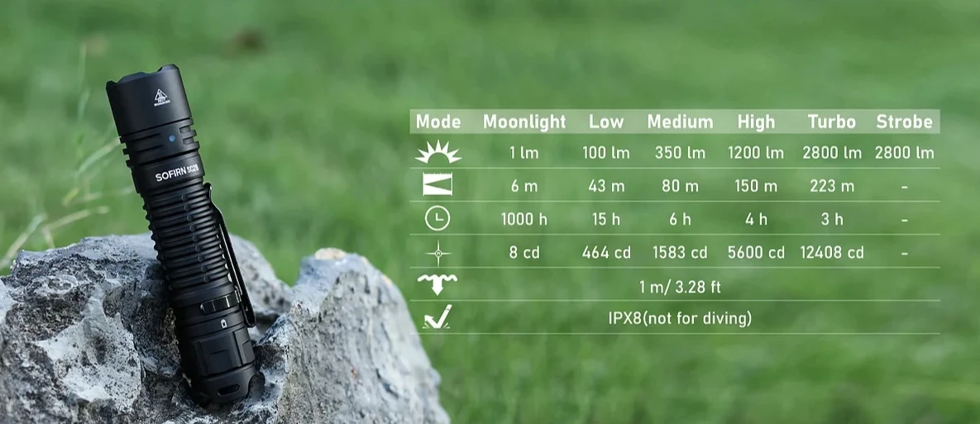
Task: Click the 1000 h runtime value
Action: [x=523, y=219]
